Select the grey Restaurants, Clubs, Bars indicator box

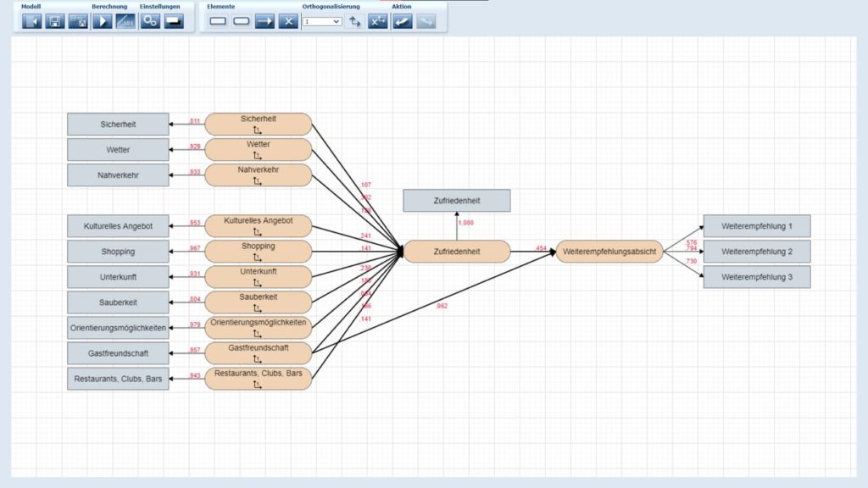[118, 379]
